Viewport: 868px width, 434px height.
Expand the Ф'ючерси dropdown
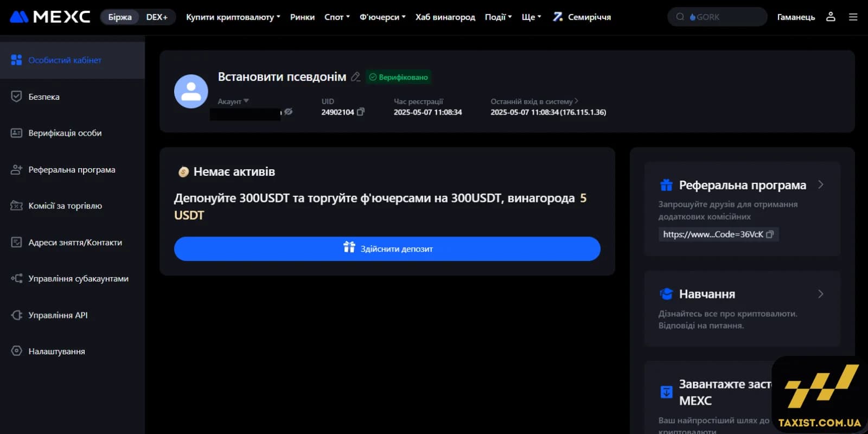click(x=382, y=17)
